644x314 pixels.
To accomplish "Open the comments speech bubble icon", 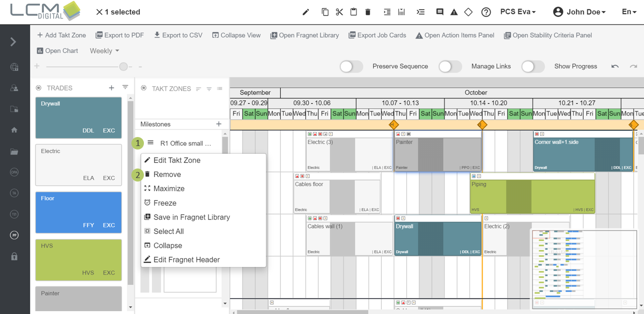I will pyautogui.click(x=440, y=11).
